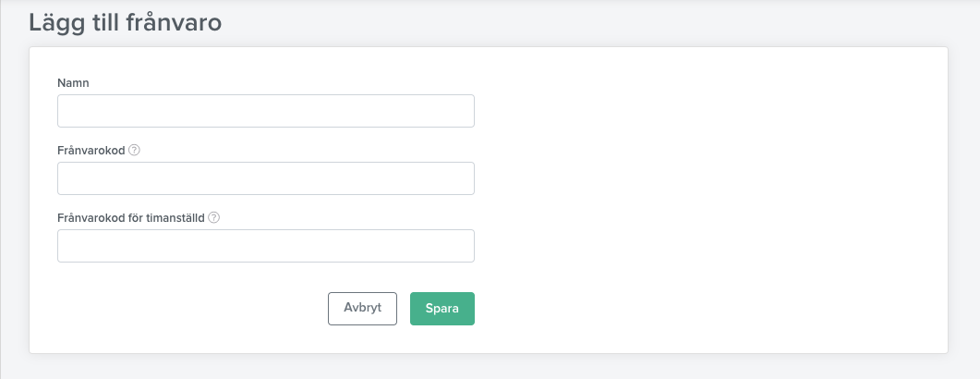
Task: Tap the question mark next to timanställd label
Action: pos(213,217)
